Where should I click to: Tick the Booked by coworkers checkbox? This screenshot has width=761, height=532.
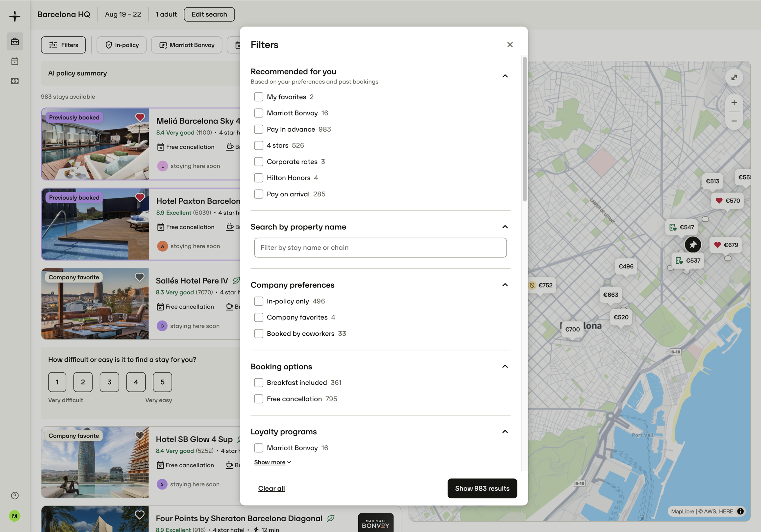click(x=259, y=334)
